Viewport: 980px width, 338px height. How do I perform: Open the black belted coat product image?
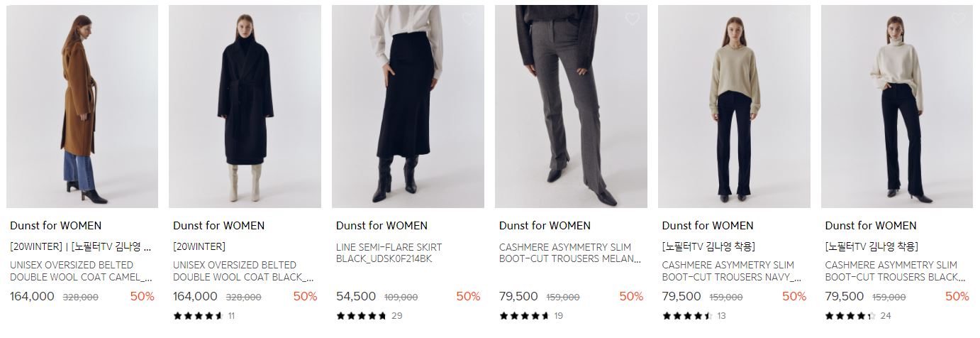(x=245, y=107)
